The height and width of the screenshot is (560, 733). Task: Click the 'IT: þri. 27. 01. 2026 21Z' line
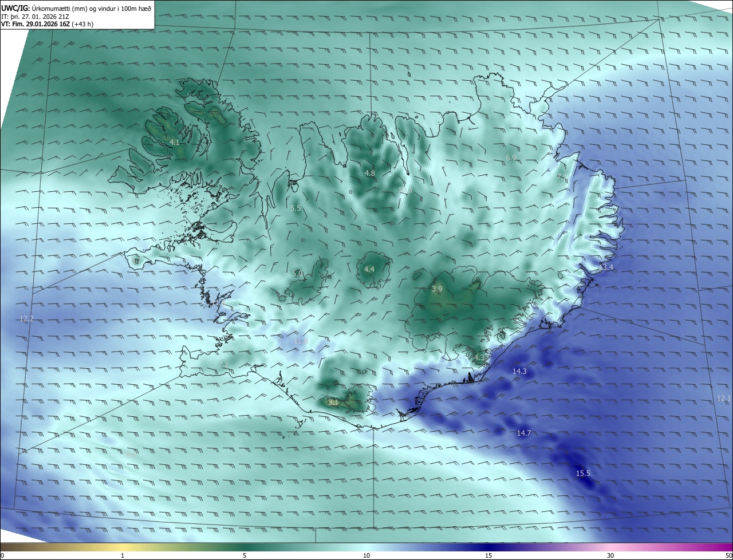point(36,16)
